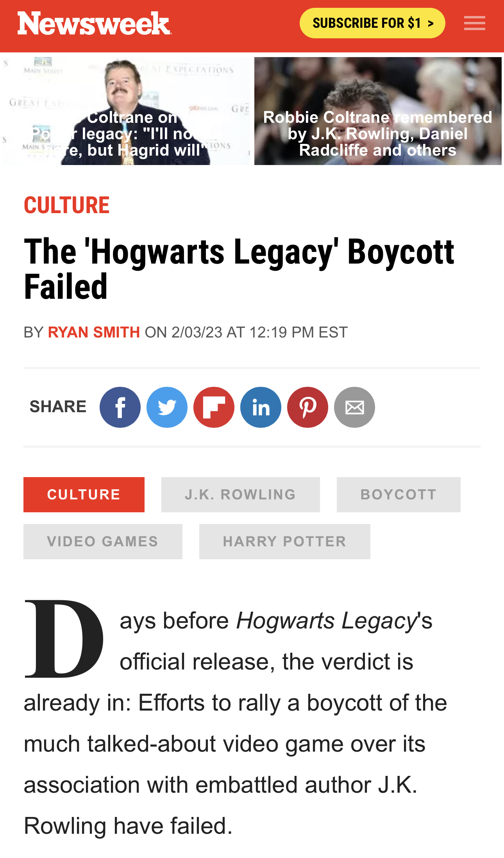Image resolution: width=504 pixels, height=858 pixels.
Task: Share article on Facebook
Action: pos(120,407)
